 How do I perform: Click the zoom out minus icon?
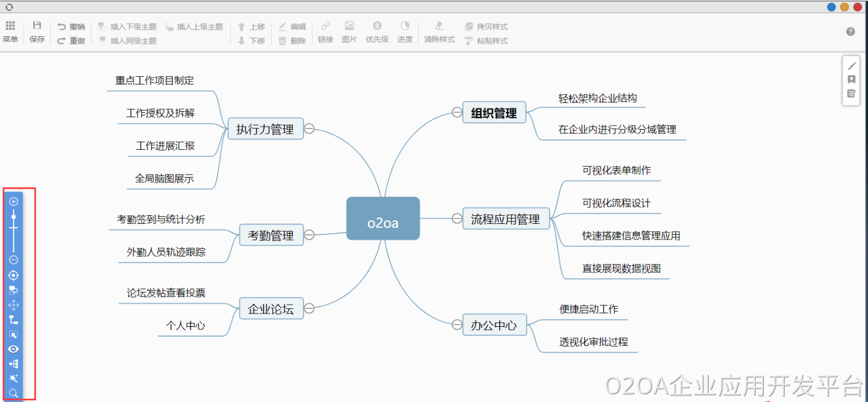click(x=14, y=260)
